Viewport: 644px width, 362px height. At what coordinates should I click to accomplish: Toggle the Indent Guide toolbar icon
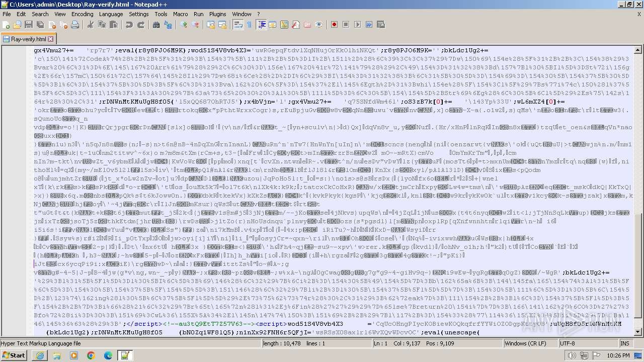[x=261, y=25]
